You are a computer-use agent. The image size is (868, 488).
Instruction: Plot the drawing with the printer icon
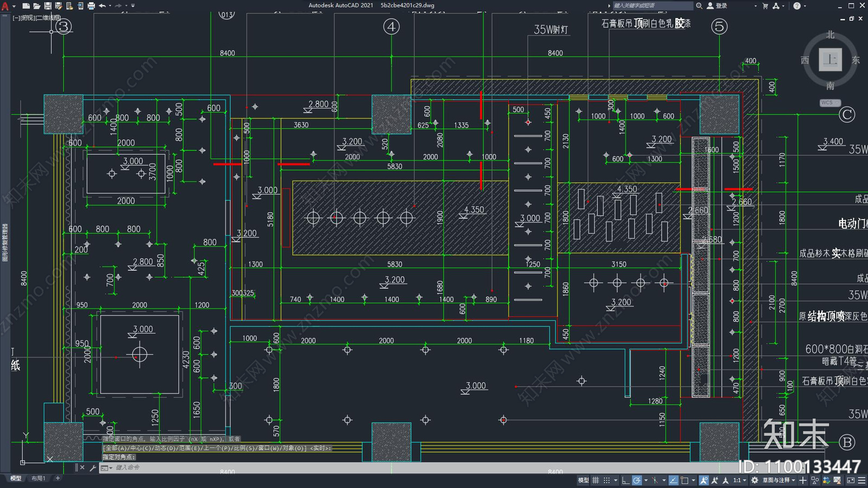pyautogui.click(x=91, y=6)
